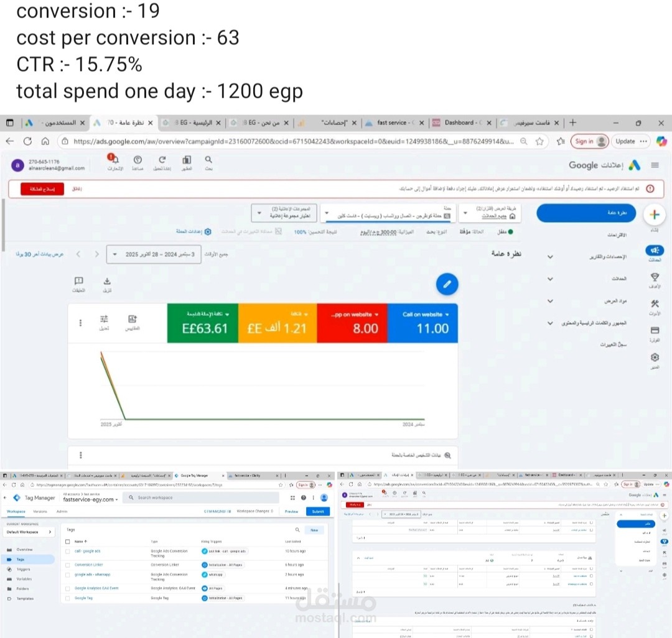Click the Refresh icon in Google Ads toolbar
Screen dimensions: 672x638
tap(162, 160)
